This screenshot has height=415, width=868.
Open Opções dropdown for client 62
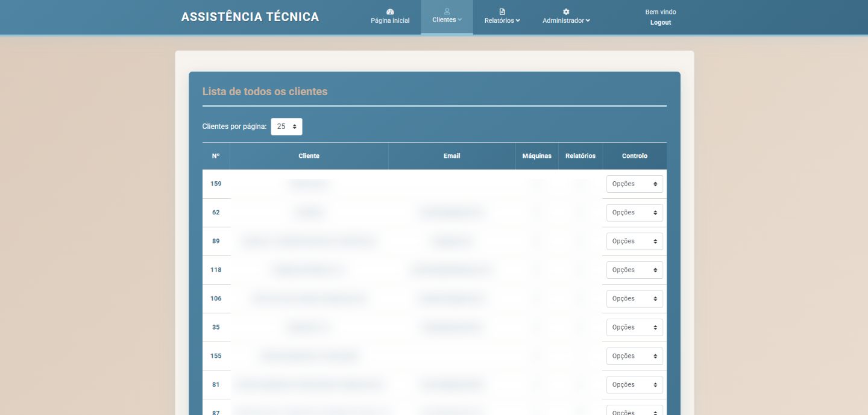pos(634,213)
